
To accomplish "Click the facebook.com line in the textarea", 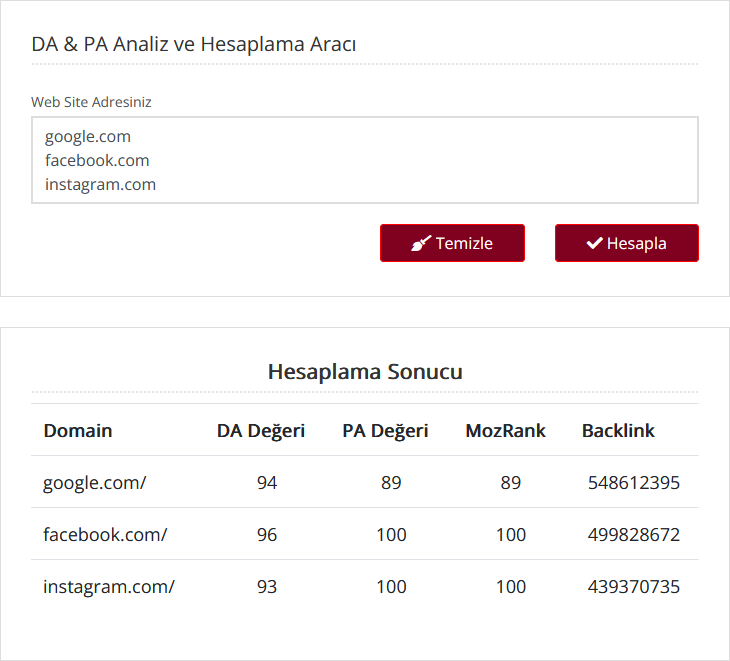I will [x=97, y=161].
